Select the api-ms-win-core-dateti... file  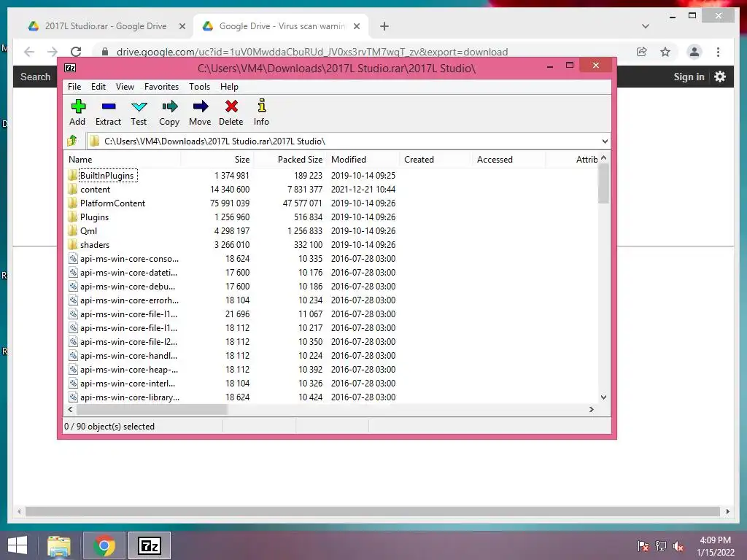tap(128, 273)
